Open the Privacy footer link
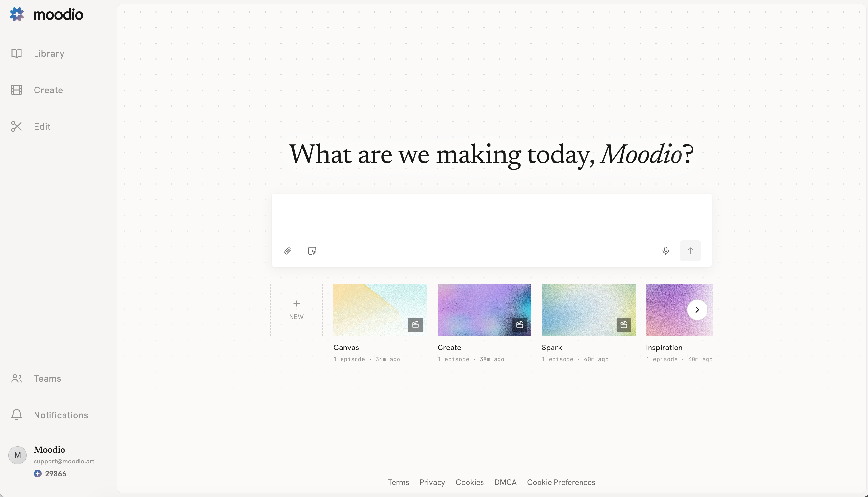The width and height of the screenshot is (868, 497). [x=432, y=482]
